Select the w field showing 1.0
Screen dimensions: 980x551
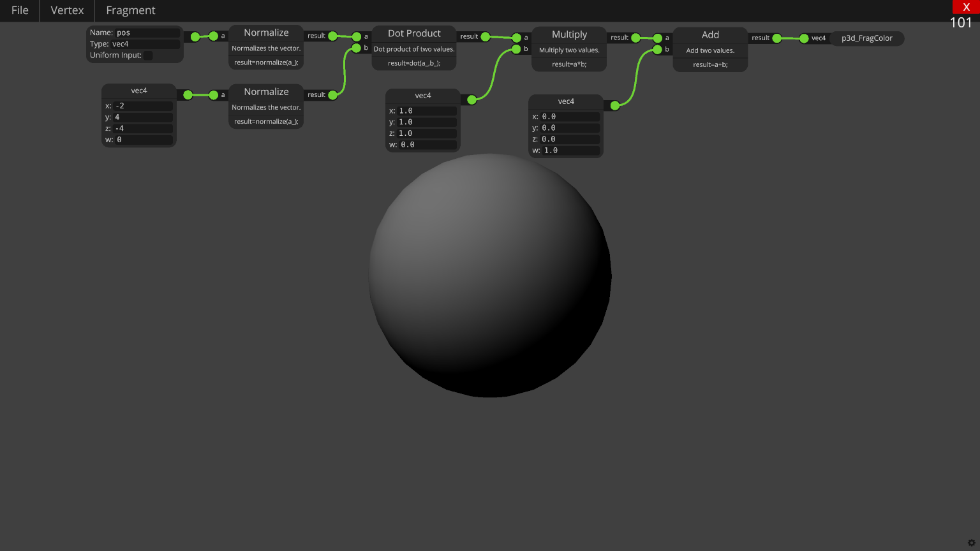coord(571,150)
